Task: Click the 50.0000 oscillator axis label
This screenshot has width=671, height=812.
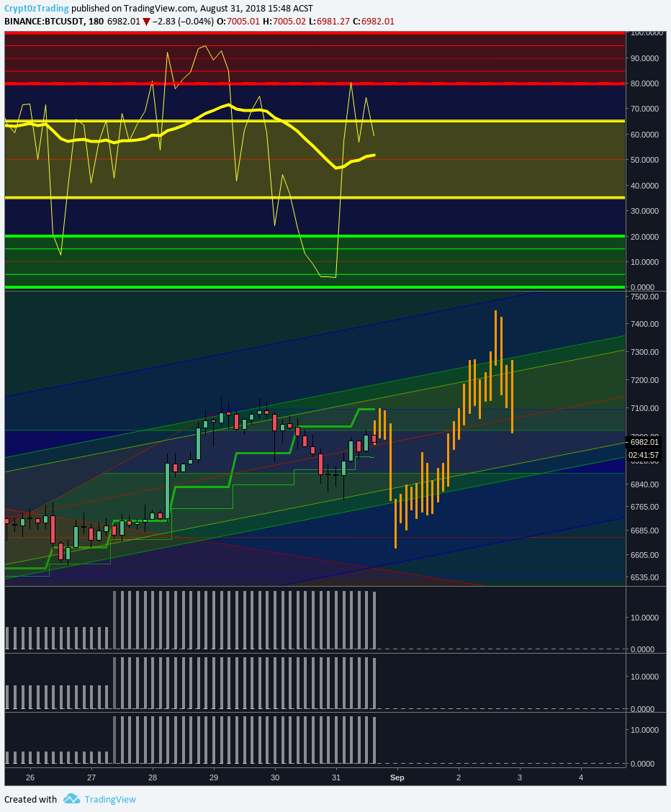Action: point(644,160)
